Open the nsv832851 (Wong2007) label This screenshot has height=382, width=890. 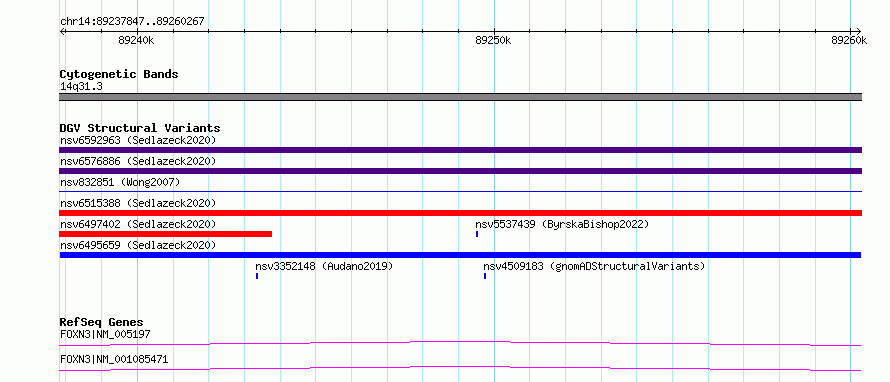pyautogui.click(x=120, y=182)
